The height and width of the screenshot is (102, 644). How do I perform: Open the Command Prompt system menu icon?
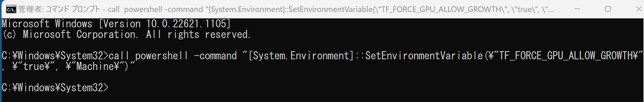coord(11,10)
